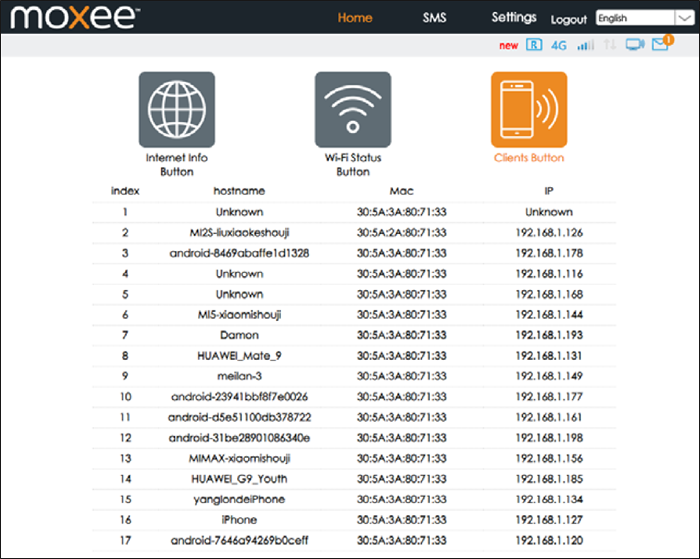Expand language list via arrow
The image size is (700, 559).
(684, 18)
